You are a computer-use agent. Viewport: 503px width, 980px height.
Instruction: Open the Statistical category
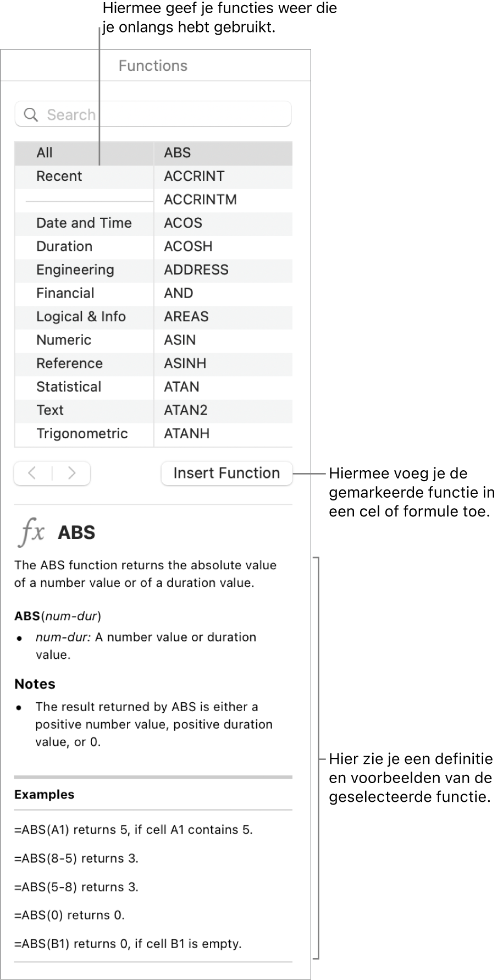coord(69,387)
